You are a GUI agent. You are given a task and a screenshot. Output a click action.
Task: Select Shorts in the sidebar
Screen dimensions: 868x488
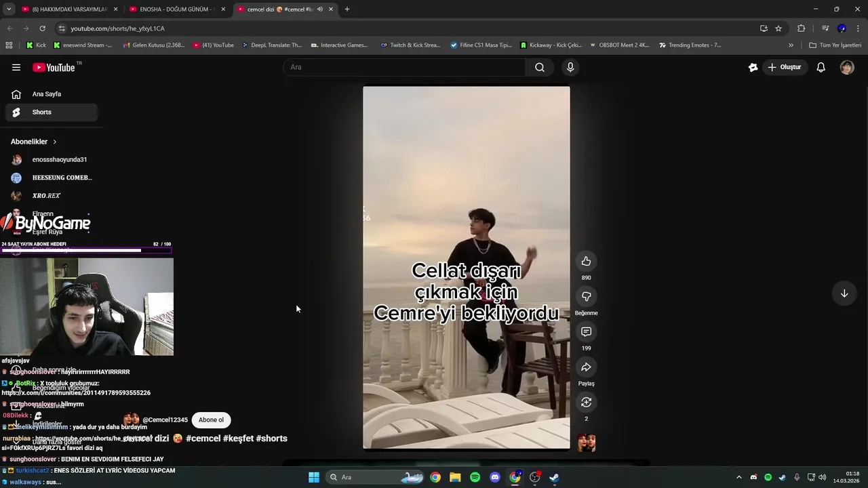point(52,112)
